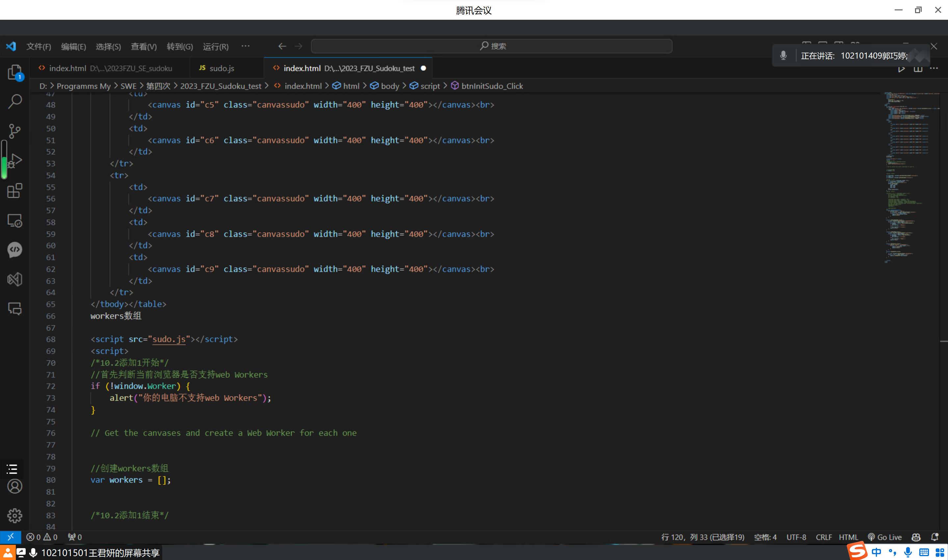Click the microphone icon in speaking banner
This screenshot has height=560, width=948.
pos(783,56)
